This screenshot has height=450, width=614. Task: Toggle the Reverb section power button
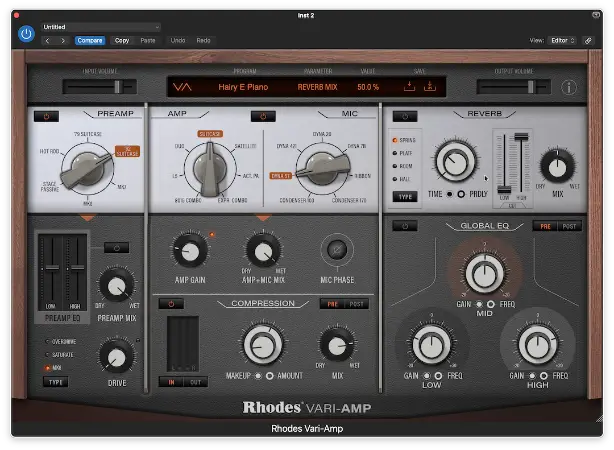coord(404,116)
